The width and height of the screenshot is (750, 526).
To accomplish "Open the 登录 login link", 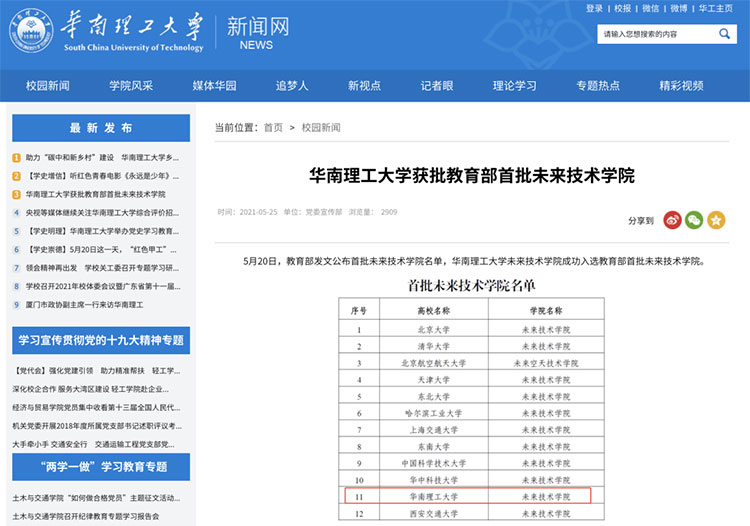I will click(x=595, y=8).
